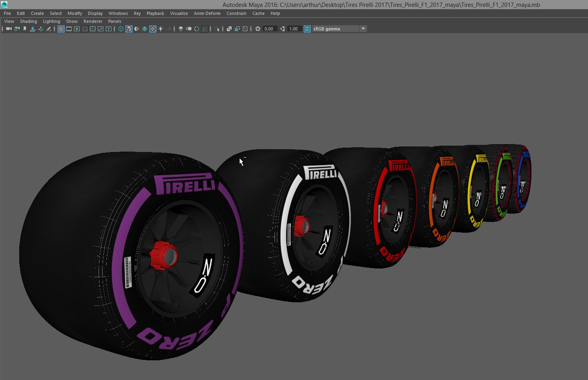Screen dimensions: 588x380
Task: Open the Constrain menu
Action: point(236,13)
